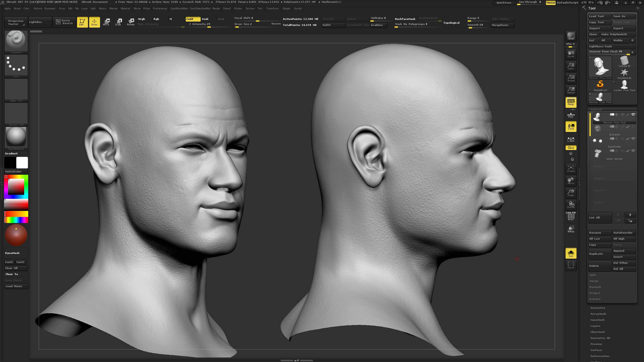Viewport: 644px width, 362px height.
Task: Activate the Xpose icon
Action: click(571, 265)
